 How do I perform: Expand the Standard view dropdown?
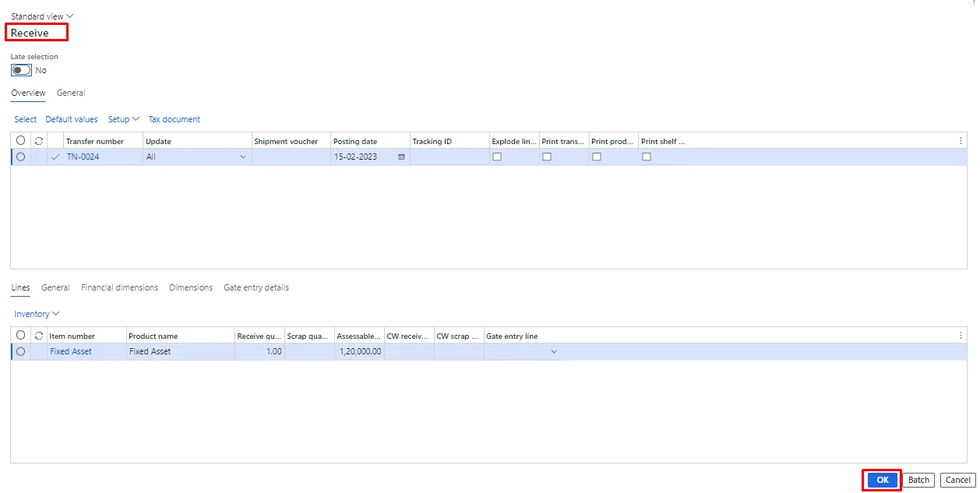(x=42, y=16)
